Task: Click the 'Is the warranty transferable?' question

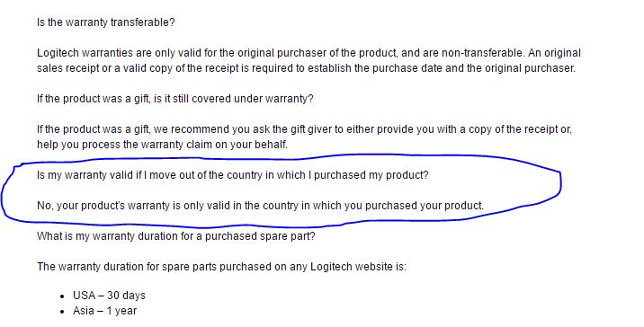Action: 105,22
